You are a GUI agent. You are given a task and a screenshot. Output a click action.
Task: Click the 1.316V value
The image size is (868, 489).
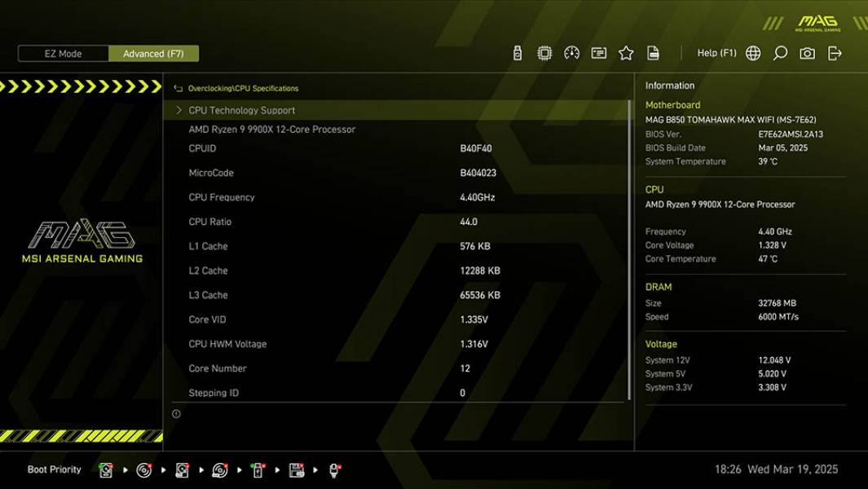[474, 344]
